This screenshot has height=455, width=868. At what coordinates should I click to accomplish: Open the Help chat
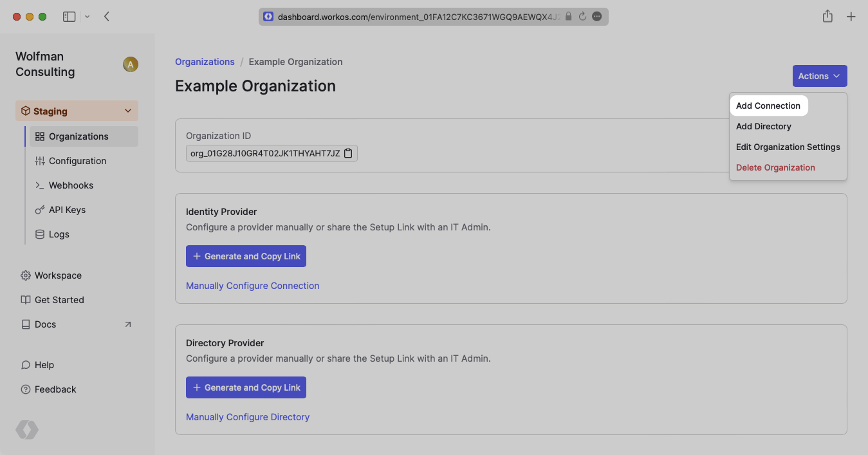tap(42, 365)
